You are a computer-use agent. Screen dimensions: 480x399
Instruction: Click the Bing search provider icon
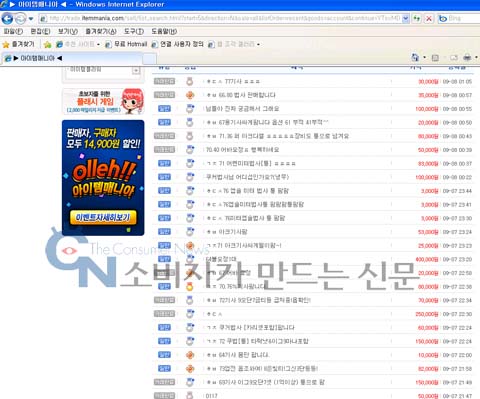[x=443, y=19]
